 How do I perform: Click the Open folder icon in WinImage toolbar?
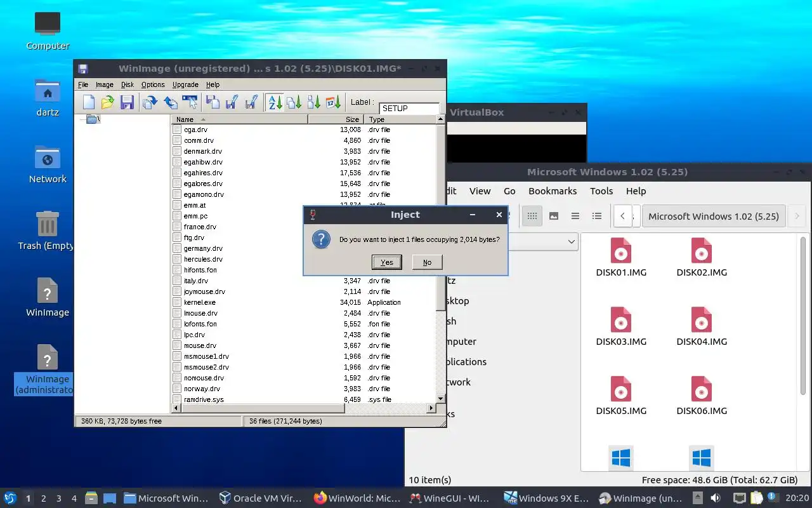[108, 102]
